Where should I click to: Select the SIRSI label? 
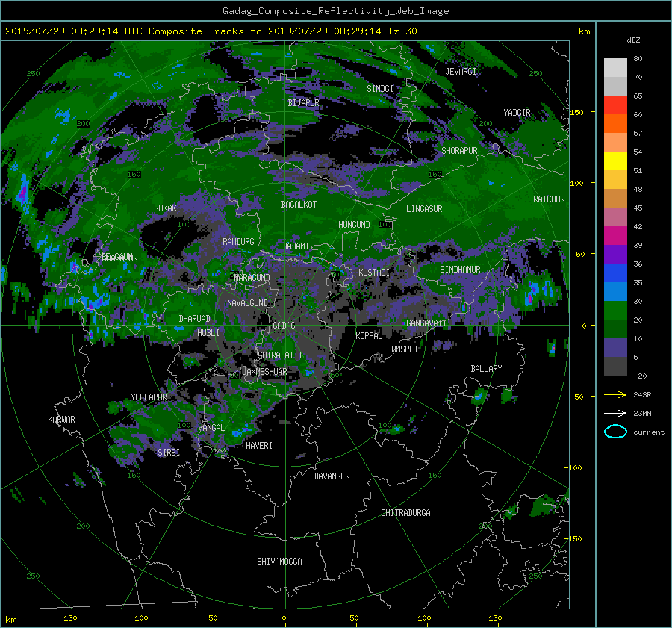(x=169, y=453)
